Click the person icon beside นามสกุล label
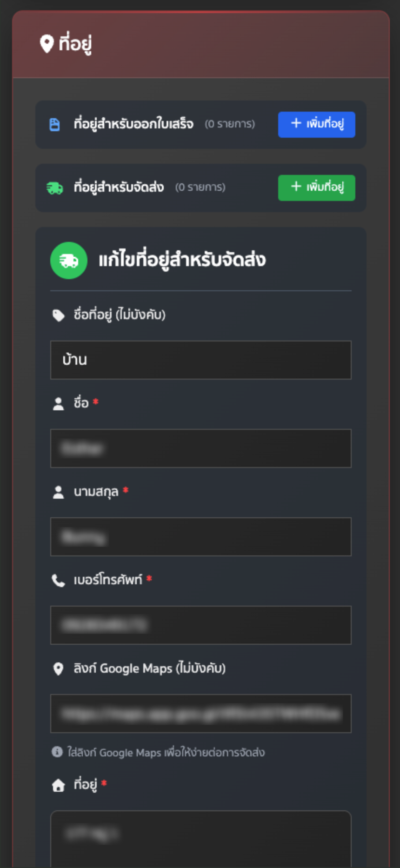This screenshot has width=400, height=868. [58, 492]
